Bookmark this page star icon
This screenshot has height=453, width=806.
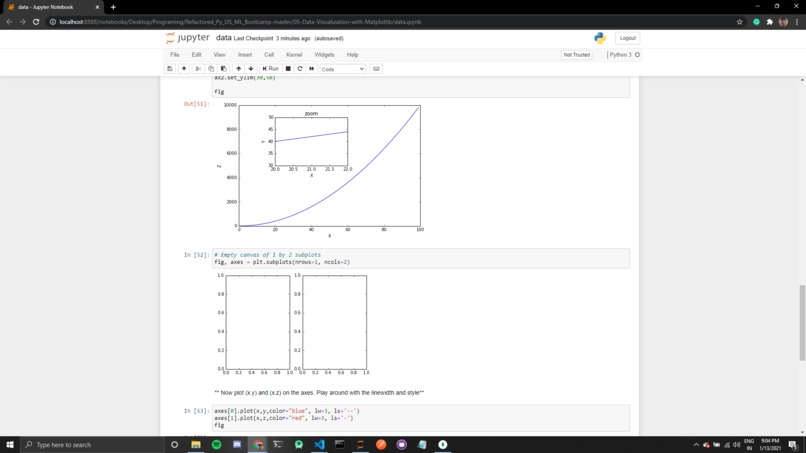coord(739,22)
